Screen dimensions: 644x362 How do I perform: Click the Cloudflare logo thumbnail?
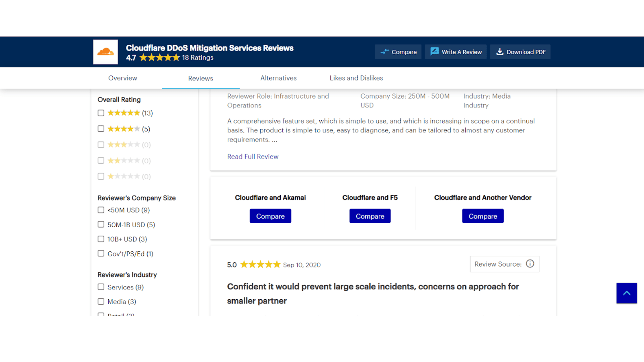click(x=105, y=52)
